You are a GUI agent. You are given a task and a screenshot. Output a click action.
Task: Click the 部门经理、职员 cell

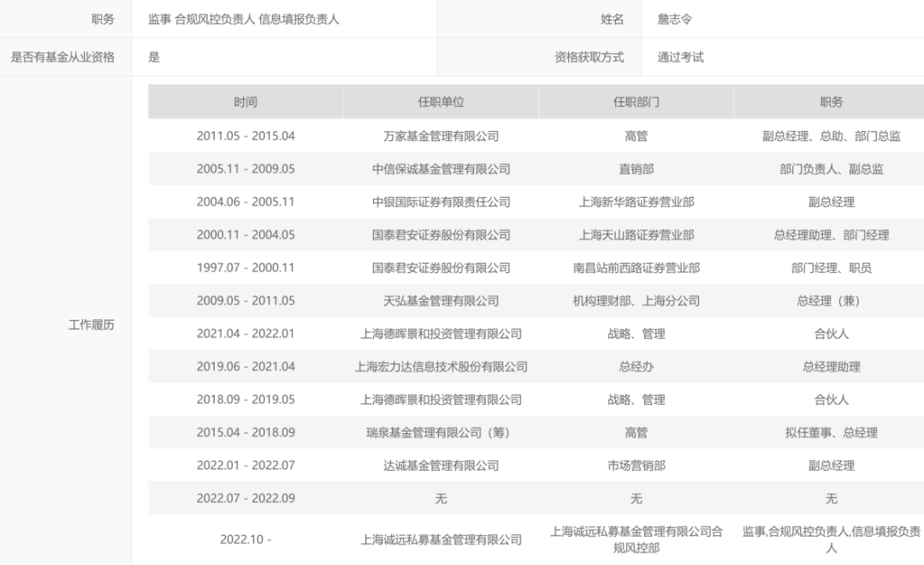(x=832, y=268)
